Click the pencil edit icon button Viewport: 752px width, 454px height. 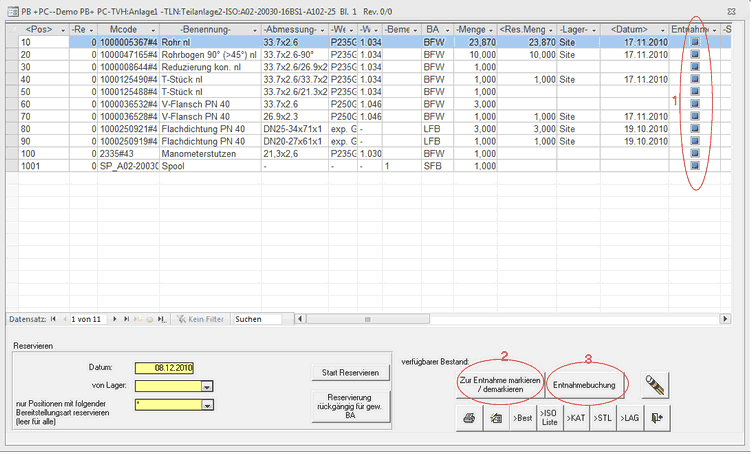point(656,383)
